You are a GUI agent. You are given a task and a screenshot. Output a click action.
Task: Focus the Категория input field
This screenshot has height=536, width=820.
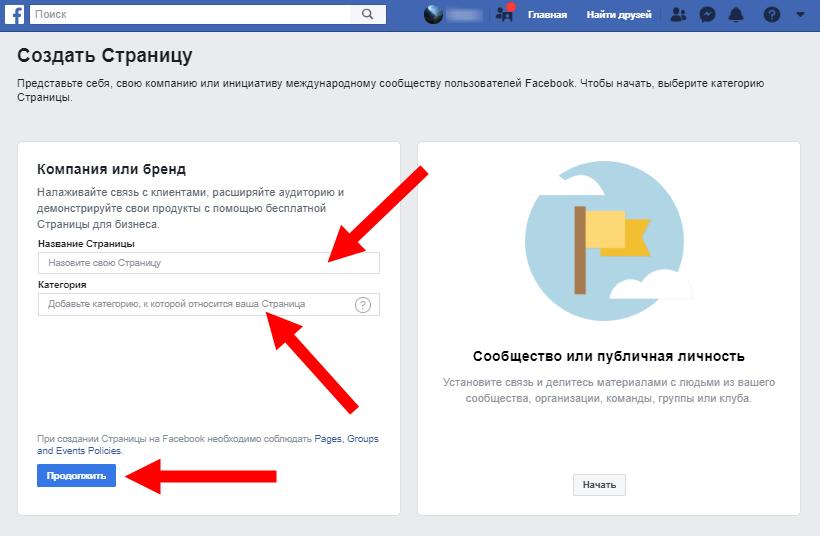click(x=209, y=304)
